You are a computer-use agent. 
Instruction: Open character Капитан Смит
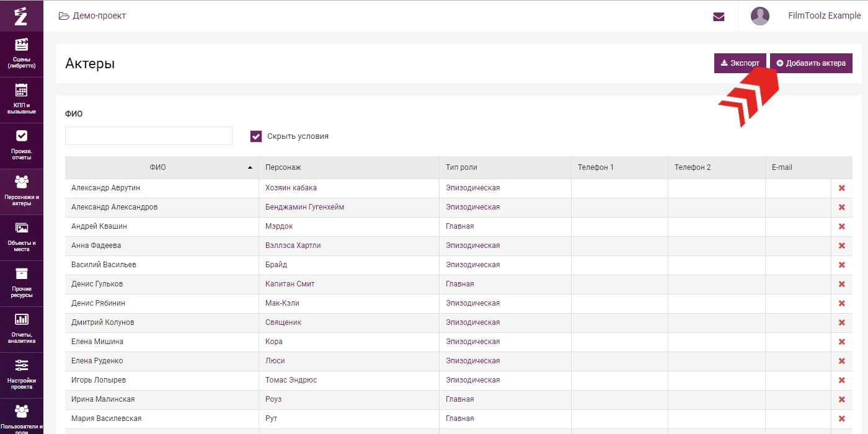coord(290,284)
